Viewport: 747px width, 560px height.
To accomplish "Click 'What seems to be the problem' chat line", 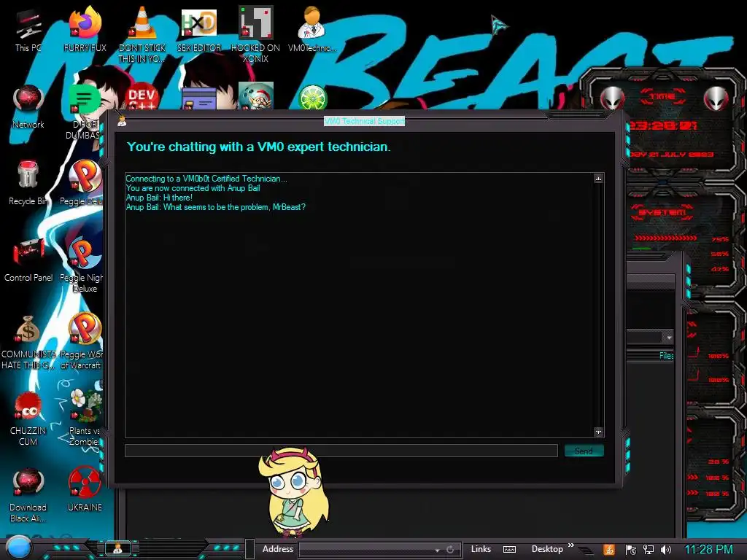I will pyautogui.click(x=216, y=207).
